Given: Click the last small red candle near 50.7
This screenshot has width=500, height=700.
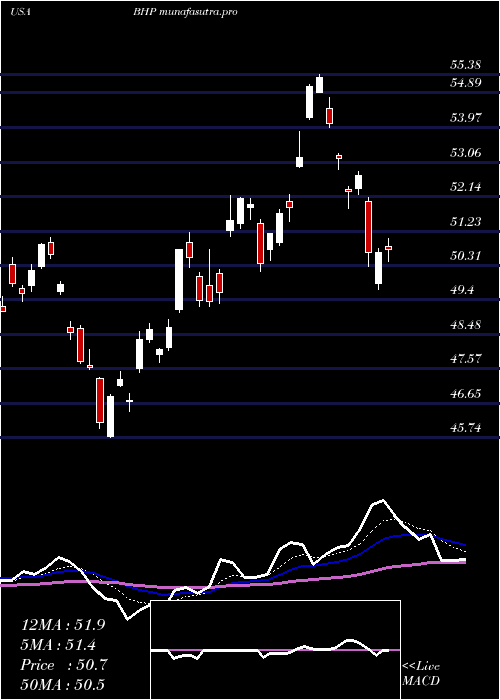Looking at the screenshot, I should 388,248.
